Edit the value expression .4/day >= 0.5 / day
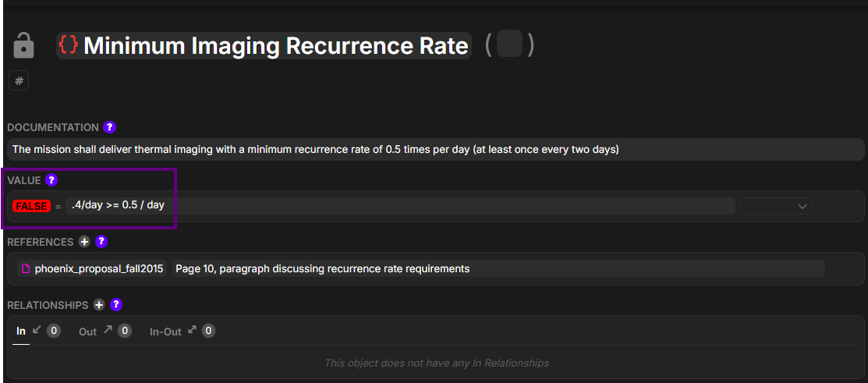The width and height of the screenshot is (868, 383). click(400, 205)
